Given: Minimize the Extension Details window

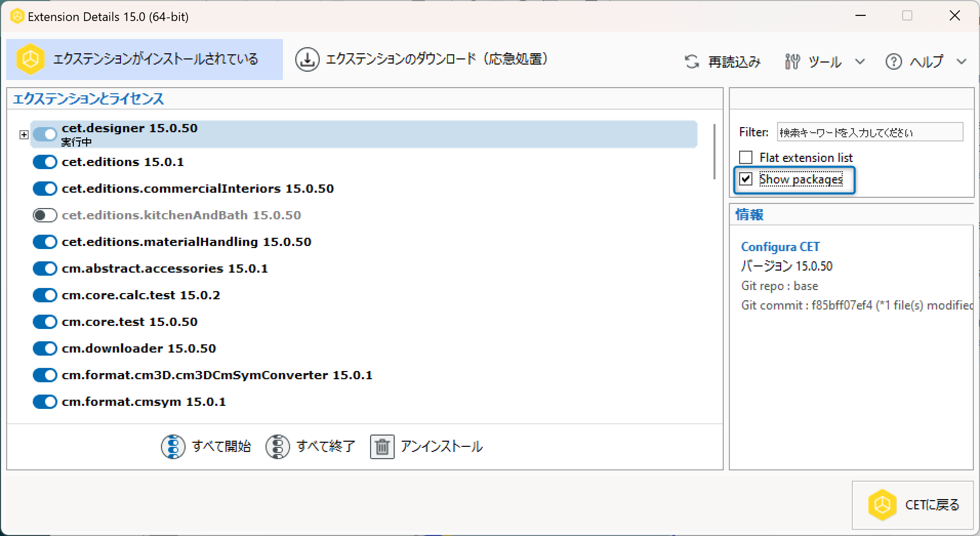Looking at the screenshot, I should (861, 16).
